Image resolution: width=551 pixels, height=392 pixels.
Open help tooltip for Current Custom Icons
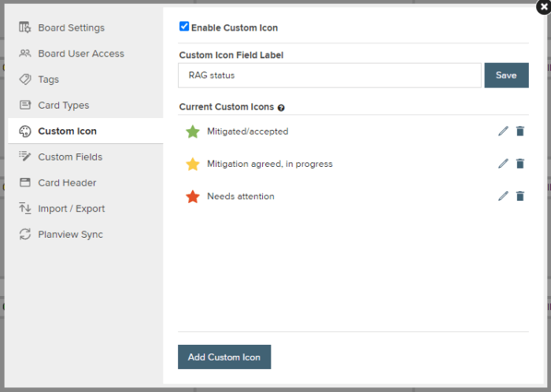pyautogui.click(x=281, y=108)
